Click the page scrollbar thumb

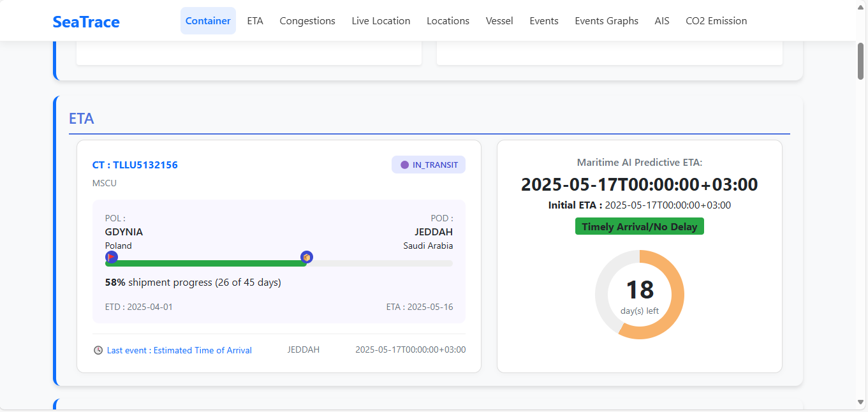[x=862, y=61]
